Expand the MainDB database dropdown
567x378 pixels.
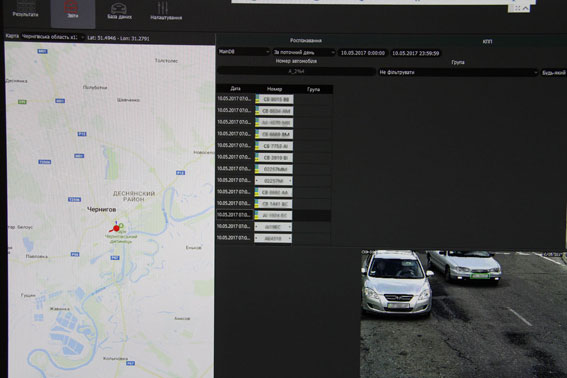(244, 52)
